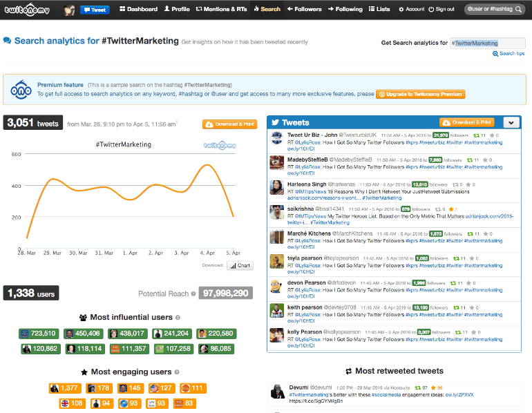Image resolution: width=532 pixels, height=413 pixels.
Task: Expand the Tweets panel dropdown arrow
Action: pos(511,123)
